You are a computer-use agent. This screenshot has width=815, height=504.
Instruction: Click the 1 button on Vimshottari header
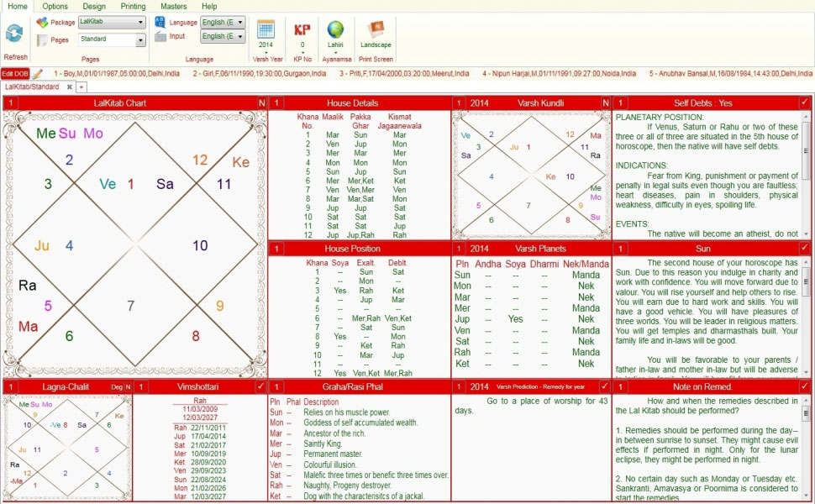pyautogui.click(x=141, y=386)
